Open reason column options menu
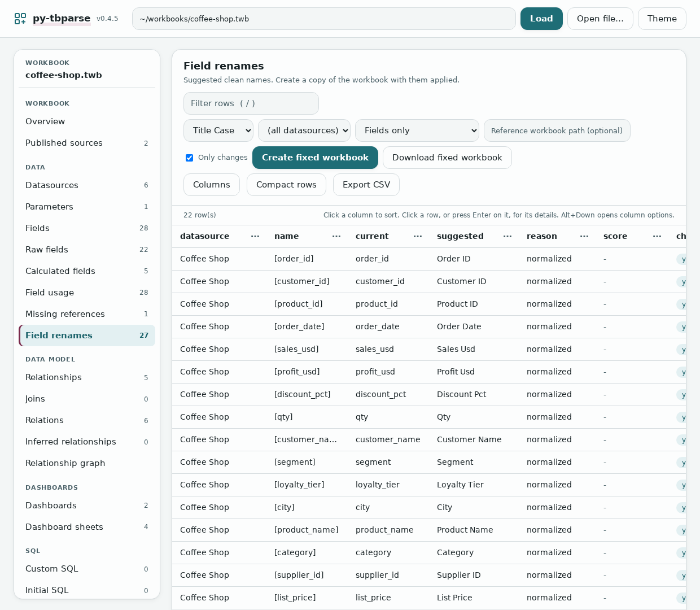The height and width of the screenshot is (610, 700). (x=584, y=236)
